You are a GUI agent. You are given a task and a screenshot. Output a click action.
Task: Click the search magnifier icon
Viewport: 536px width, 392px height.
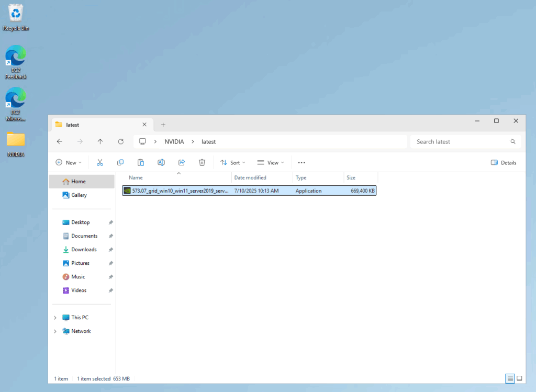(x=513, y=141)
